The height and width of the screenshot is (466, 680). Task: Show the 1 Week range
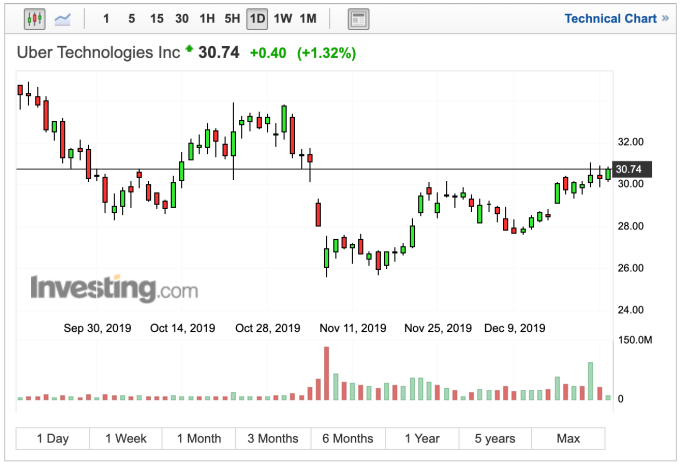point(126,439)
